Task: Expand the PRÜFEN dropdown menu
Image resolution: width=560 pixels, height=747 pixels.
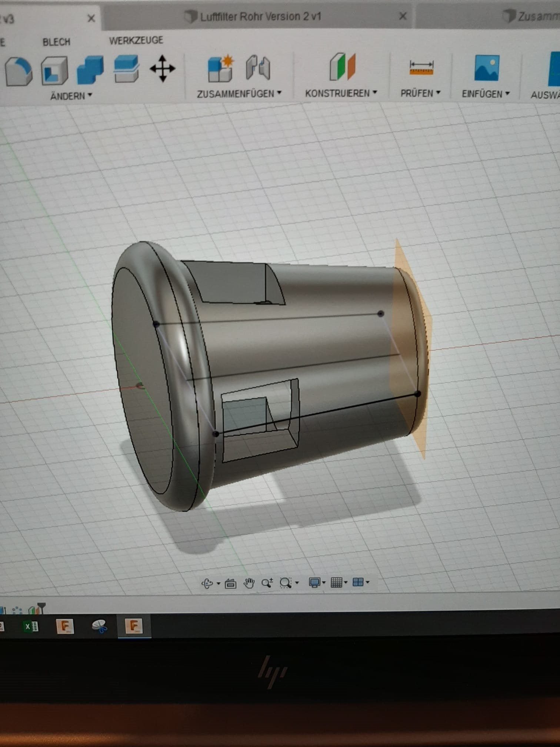Action: [x=420, y=93]
